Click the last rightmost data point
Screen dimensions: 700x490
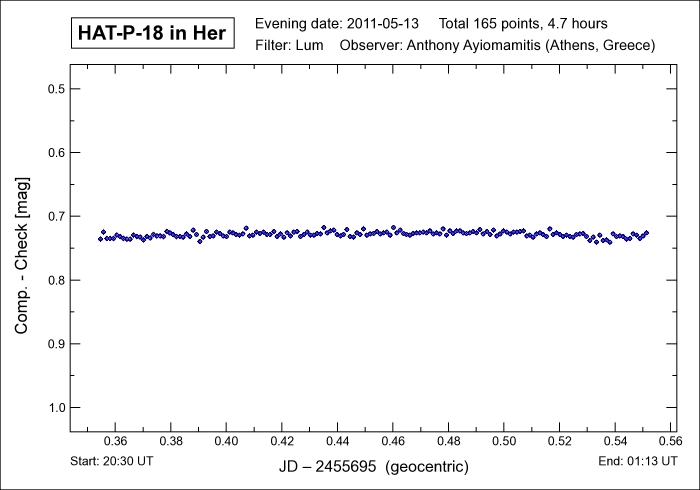coord(647,233)
